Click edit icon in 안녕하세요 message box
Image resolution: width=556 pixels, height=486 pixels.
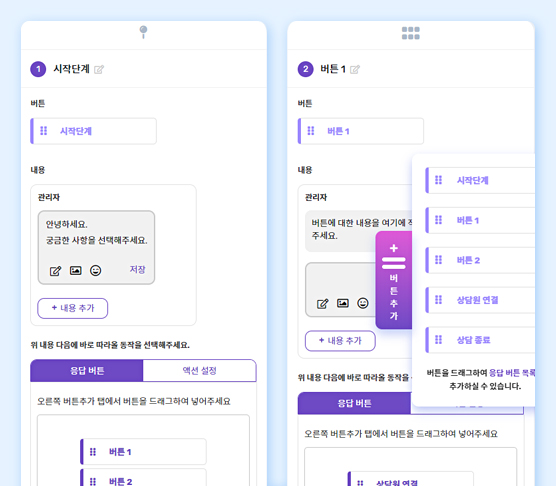[x=55, y=271]
